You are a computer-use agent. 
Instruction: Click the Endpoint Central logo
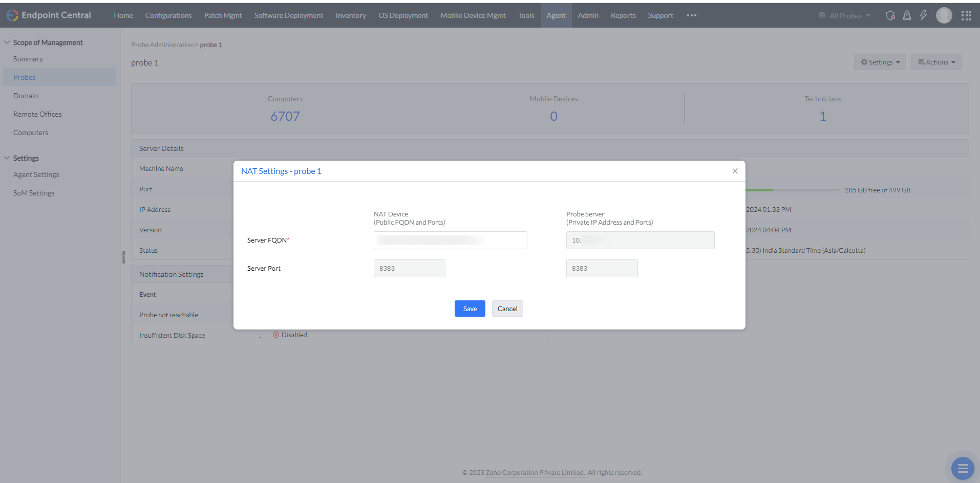[49, 15]
